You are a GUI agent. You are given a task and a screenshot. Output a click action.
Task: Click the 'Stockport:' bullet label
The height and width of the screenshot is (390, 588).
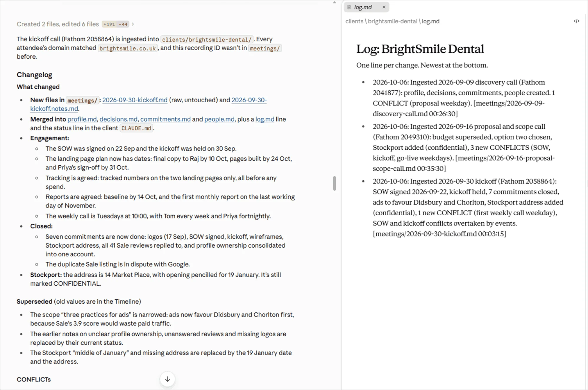click(46, 275)
